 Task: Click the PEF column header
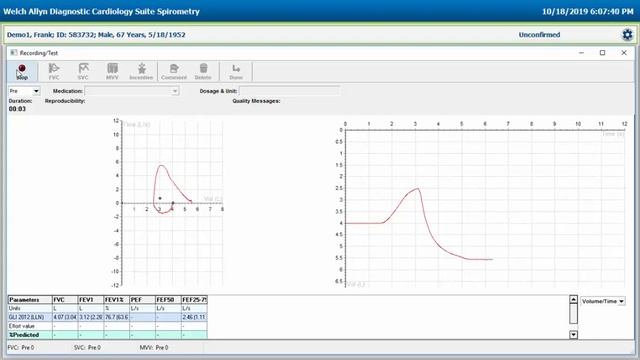[x=142, y=300]
